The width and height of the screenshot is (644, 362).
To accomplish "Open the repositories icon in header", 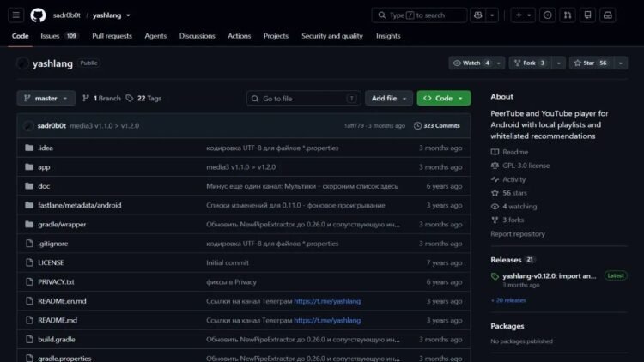I will [587, 15].
